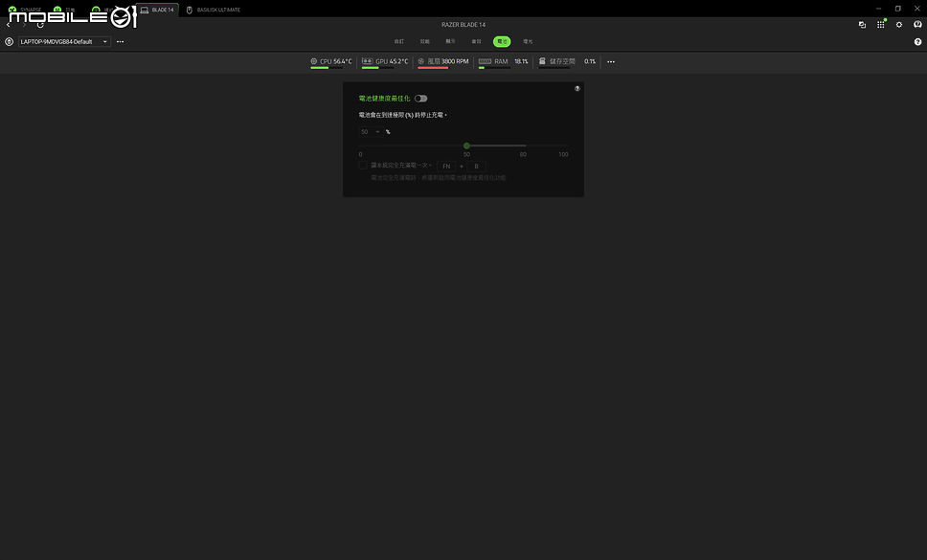Click the RAM module icon in status bar
Viewport: 927px width, 560px height.
tap(485, 61)
